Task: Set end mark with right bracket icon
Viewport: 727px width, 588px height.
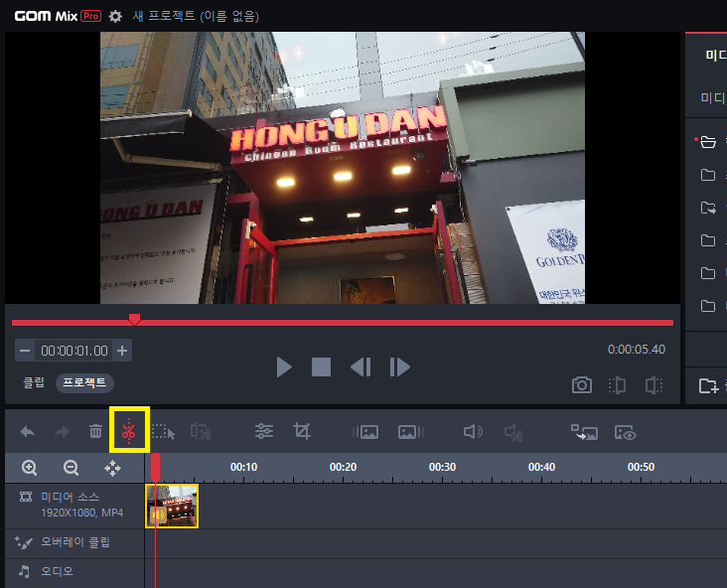Action: tap(654, 385)
